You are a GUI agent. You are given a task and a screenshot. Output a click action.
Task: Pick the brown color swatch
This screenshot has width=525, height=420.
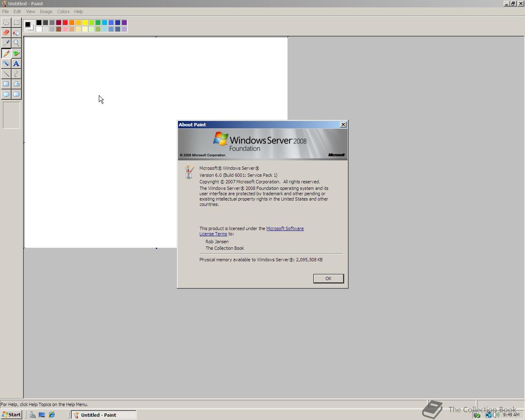pos(59,29)
